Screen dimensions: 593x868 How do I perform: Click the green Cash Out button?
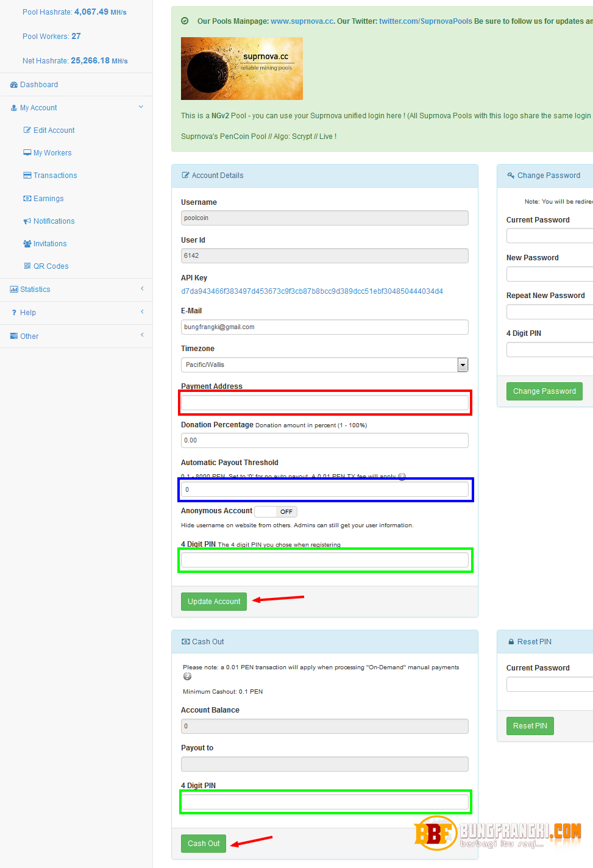click(x=204, y=844)
